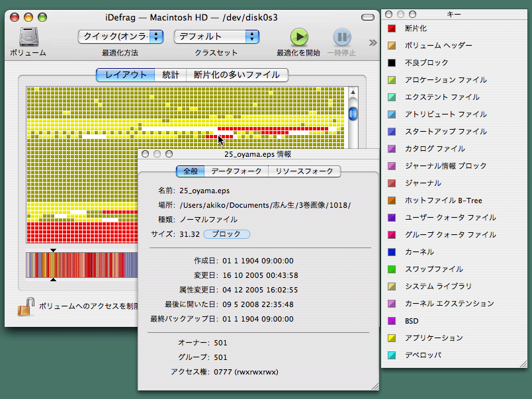Viewport: 532px width, 399px height.
Task: Click the blue カーネル swatch
Action: pyautogui.click(x=392, y=252)
